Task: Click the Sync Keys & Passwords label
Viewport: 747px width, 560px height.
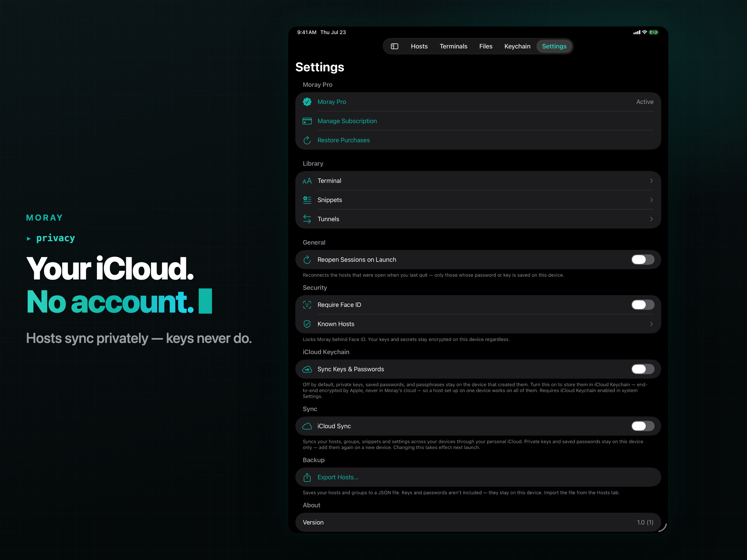Action: tap(350, 369)
